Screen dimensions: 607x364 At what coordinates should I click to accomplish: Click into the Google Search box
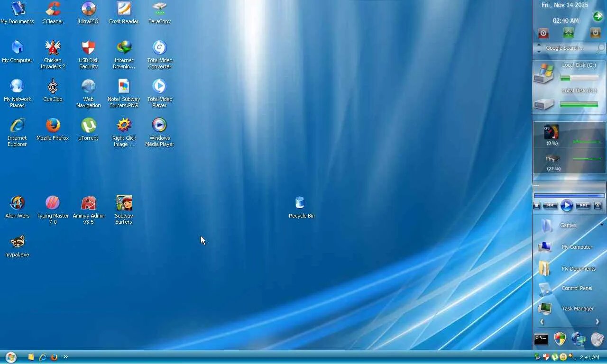[x=570, y=48]
